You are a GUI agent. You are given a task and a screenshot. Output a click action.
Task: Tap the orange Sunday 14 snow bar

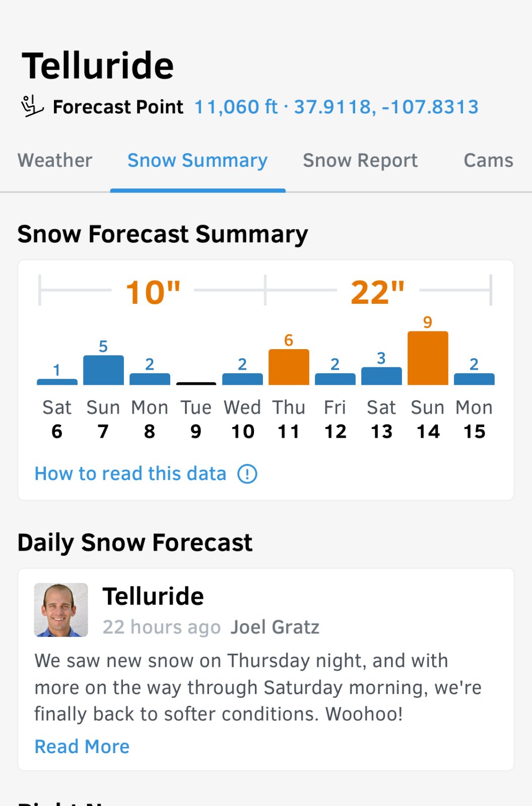tap(428, 358)
